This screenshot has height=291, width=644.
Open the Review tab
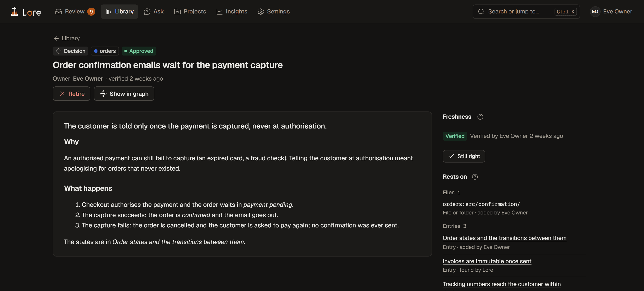coord(75,11)
